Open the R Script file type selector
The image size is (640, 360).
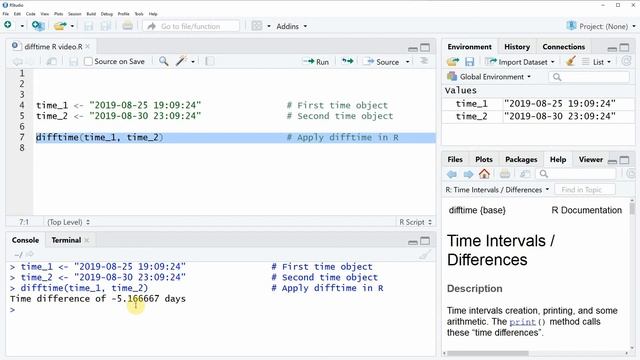coord(415,222)
